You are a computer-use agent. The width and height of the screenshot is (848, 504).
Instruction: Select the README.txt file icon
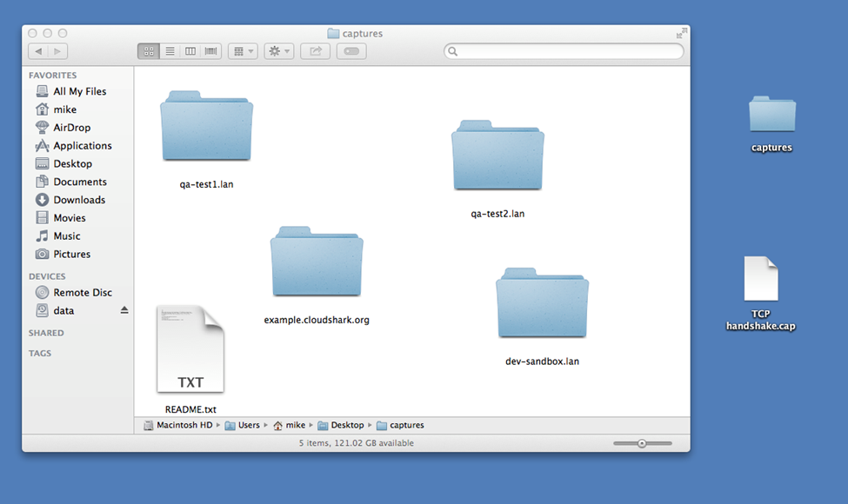tap(190, 349)
